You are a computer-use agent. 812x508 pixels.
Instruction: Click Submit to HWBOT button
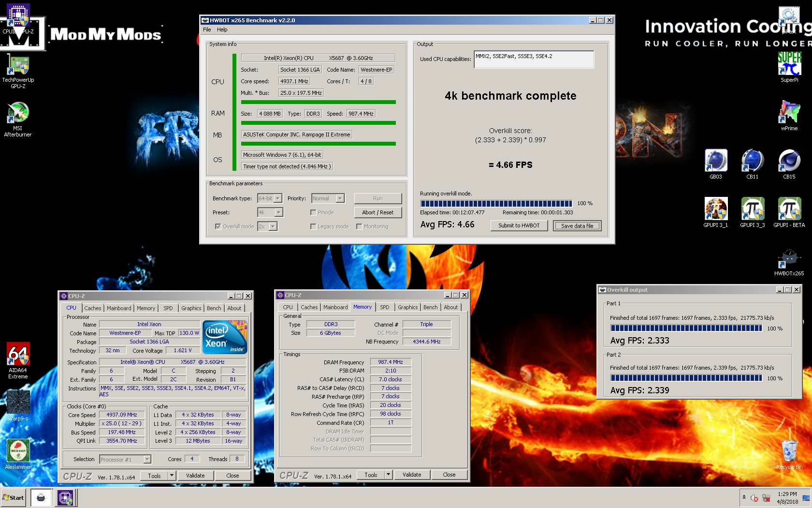519,225
